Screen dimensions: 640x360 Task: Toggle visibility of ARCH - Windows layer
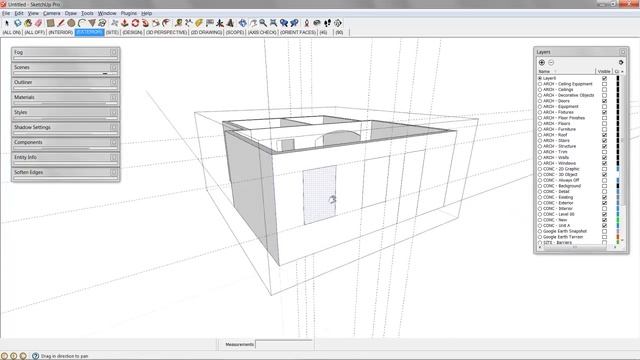604,163
